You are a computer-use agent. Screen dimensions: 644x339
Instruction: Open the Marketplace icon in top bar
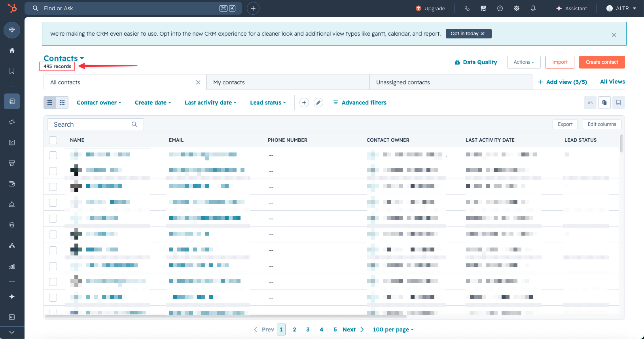(x=483, y=8)
